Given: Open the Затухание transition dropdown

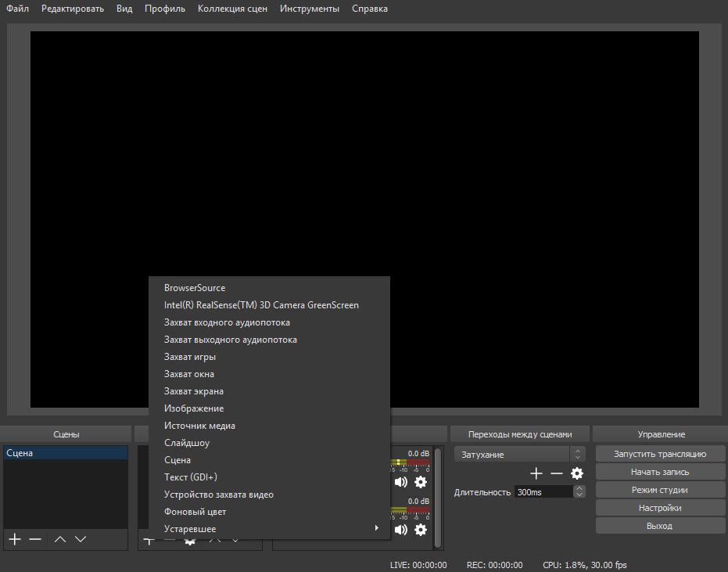Looking at the screenshot, I should click(x=519, y=455).
